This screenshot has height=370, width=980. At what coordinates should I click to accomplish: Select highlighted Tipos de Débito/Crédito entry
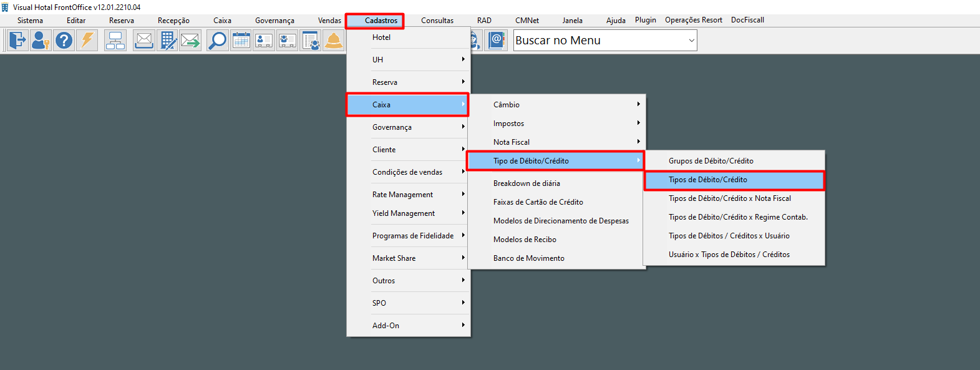coord(734,180)
